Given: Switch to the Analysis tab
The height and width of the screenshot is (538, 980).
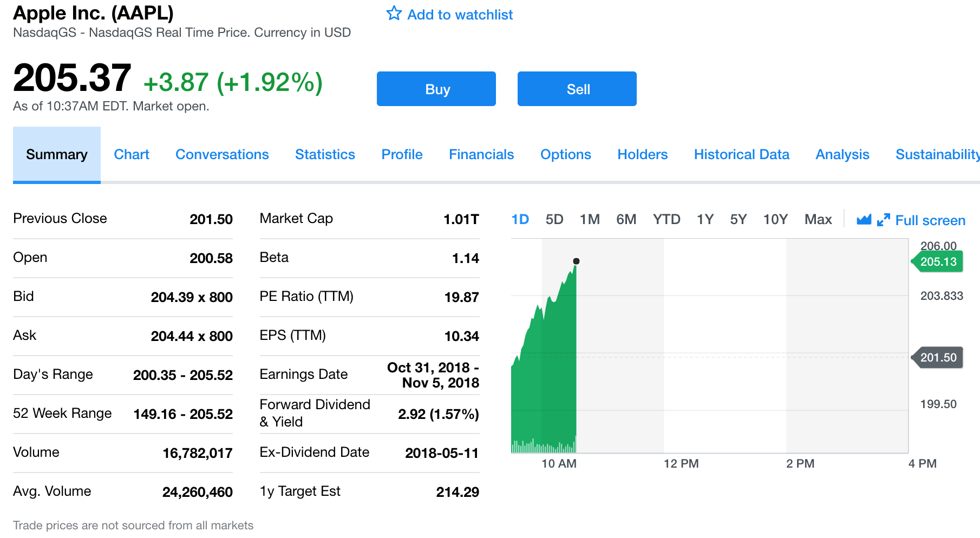Looking at the screenshot, I should coord(842,155).
